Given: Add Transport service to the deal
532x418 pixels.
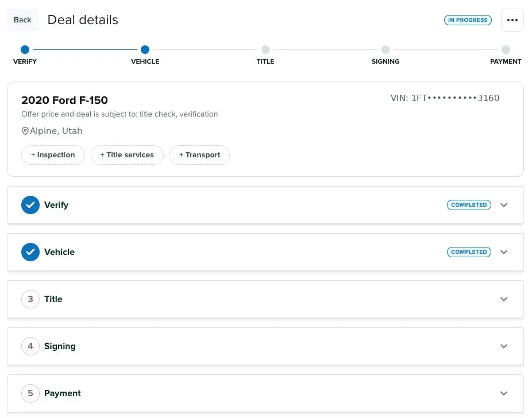Looking at the screenshot, I should click(199, 155).
